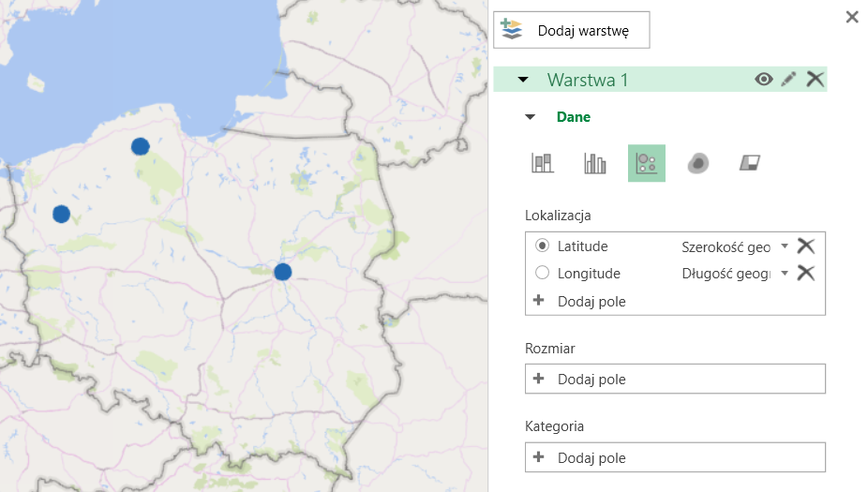Collapse the Warstwa 1 layer triangle
Image resolution: width=868 pixels, height=492 pixels.
tap(523, 80)
